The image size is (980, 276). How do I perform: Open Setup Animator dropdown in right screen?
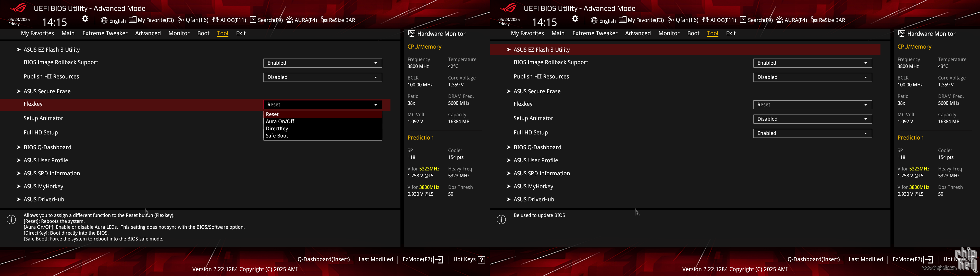click(813, 119)
